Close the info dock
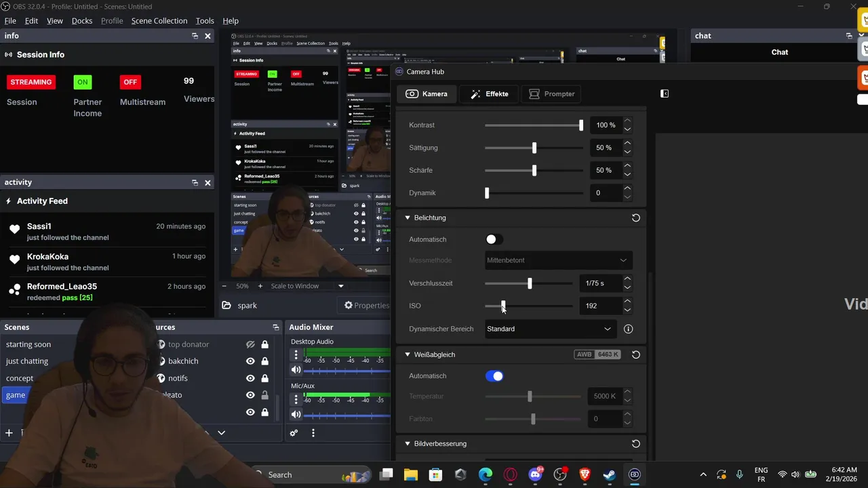The width and height of the screenshot is (868, 488). point(208,36)
